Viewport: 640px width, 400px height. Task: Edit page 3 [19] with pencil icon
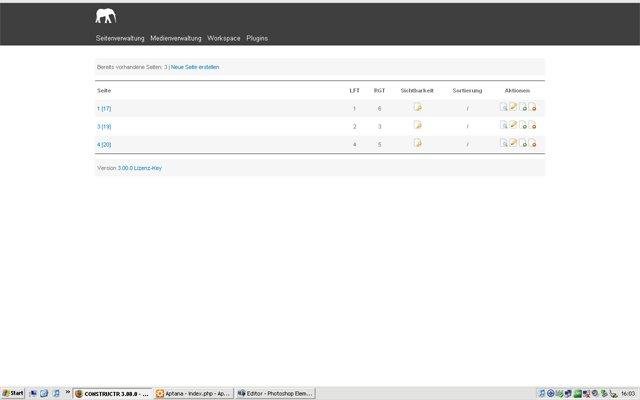point(513,125)
